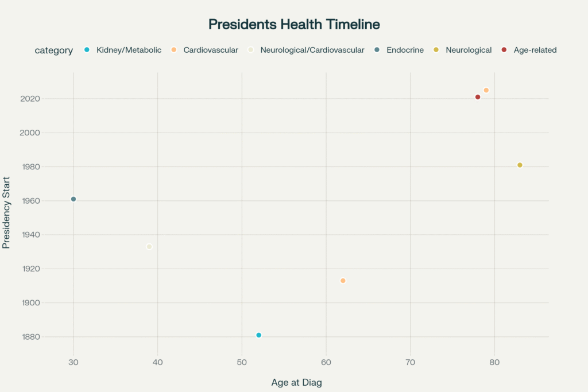Image resolution: width=588 pixels, height=392 pixels.
Task: Select the Cardiovascular point at age 62
Action: tap(343, 281)
